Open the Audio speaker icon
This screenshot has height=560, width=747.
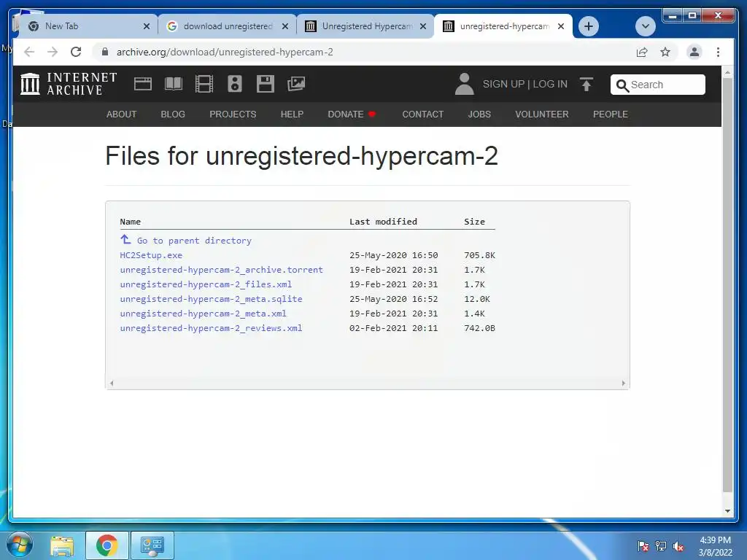click(234, 84)
